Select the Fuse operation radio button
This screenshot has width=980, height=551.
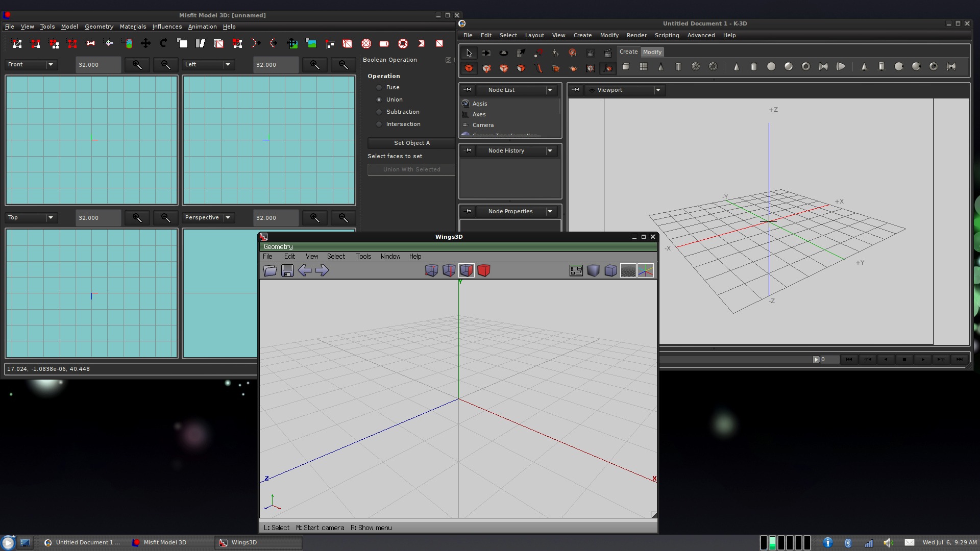coord(379,88)
